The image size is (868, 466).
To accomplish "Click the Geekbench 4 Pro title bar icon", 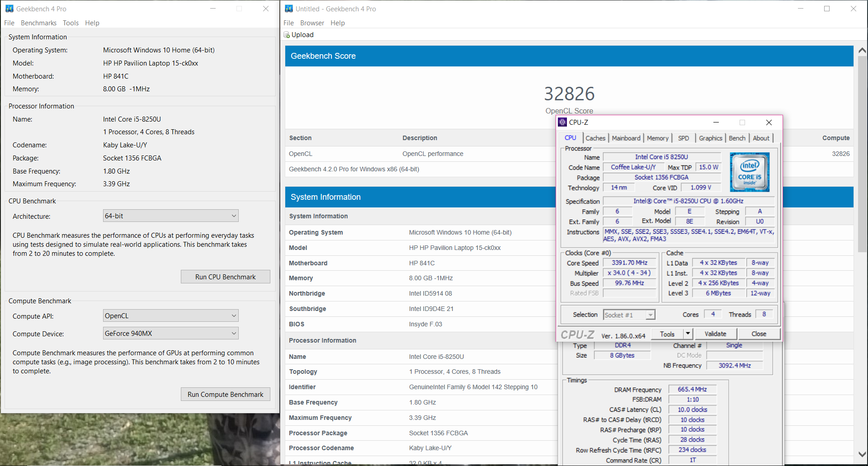I will 9,9.
